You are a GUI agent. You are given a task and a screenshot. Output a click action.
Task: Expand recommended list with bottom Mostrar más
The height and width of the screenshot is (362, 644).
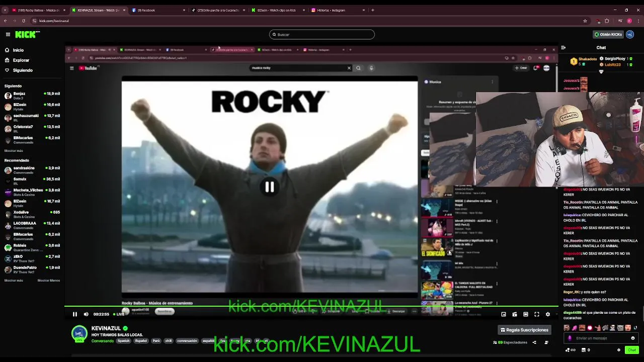[x=14, y=281]
